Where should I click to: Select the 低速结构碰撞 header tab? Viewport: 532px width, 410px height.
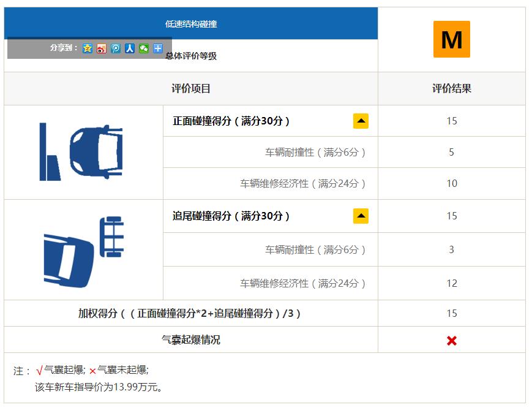point(191,24)
